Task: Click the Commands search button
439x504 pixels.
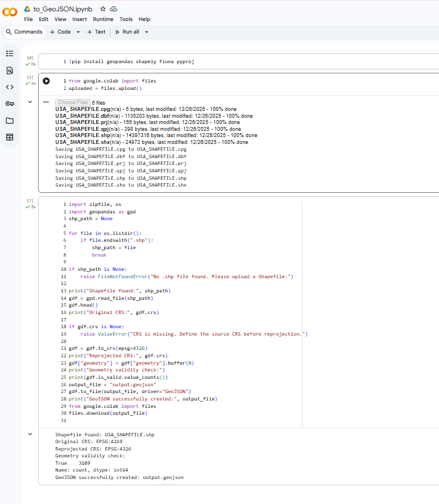Action: [24, 32]
